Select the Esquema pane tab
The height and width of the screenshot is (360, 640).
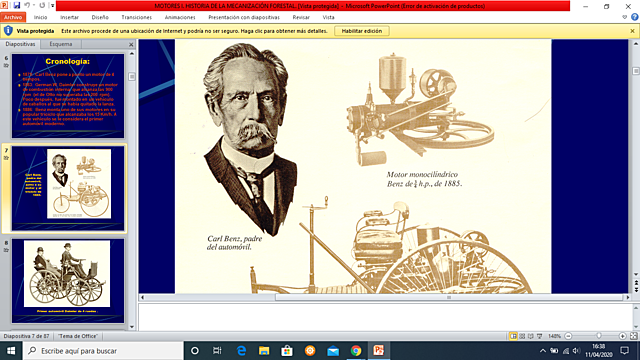pos(60,44)
